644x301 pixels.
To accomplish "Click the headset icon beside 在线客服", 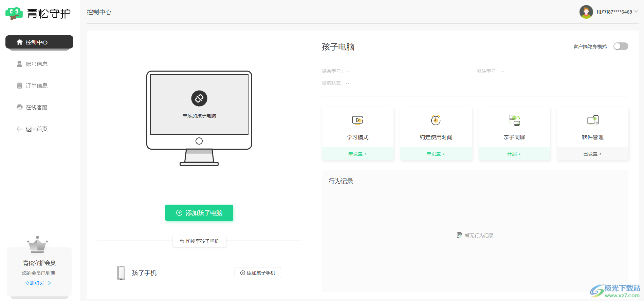I will pyautogui.click(x=20, y=107).
